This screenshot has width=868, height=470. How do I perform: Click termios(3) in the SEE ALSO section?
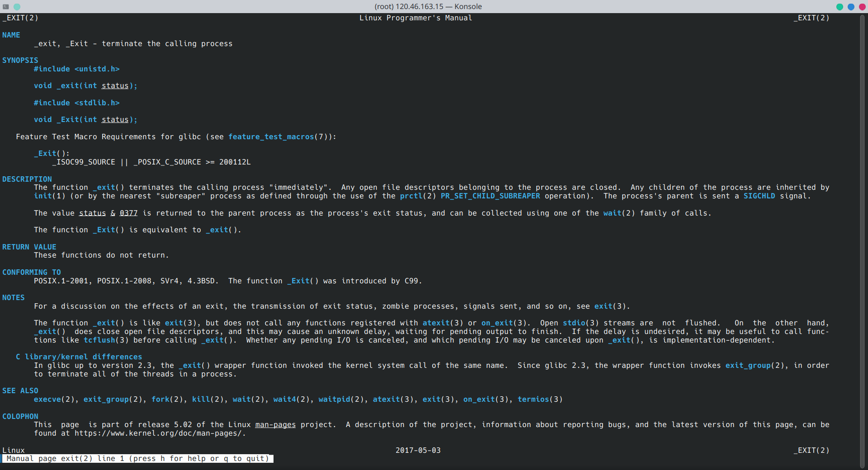point(540,399)
